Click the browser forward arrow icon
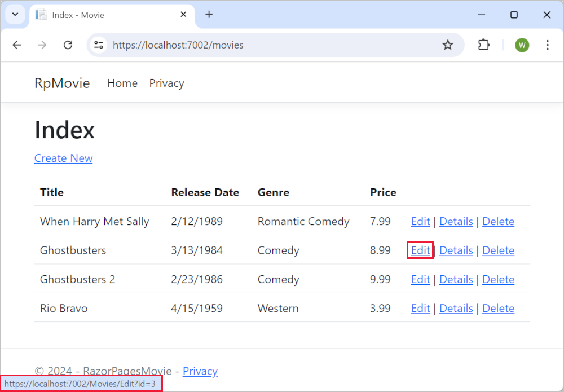The width and height of the screenshot is (564, 392). click(x=42, y=45)
